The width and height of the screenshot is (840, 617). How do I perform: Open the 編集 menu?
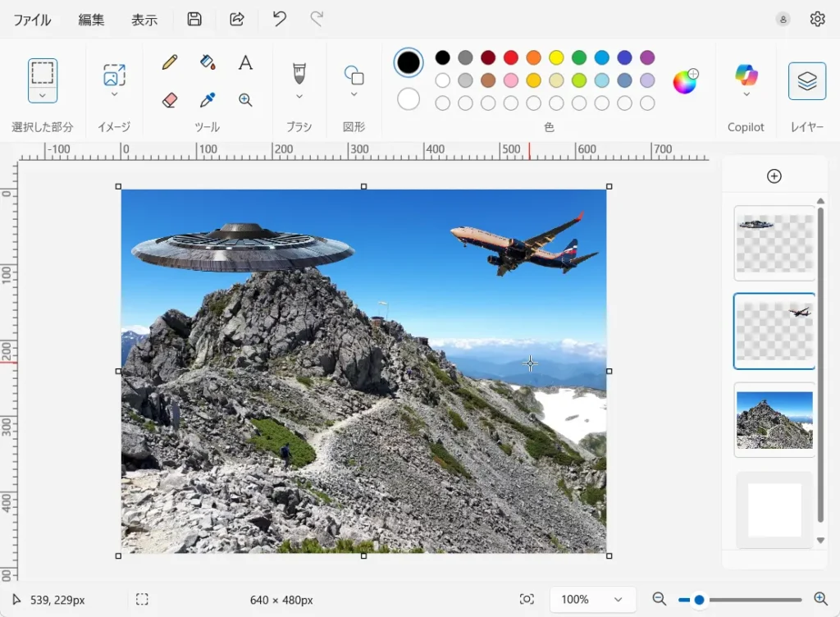click(x=91, y=20)
